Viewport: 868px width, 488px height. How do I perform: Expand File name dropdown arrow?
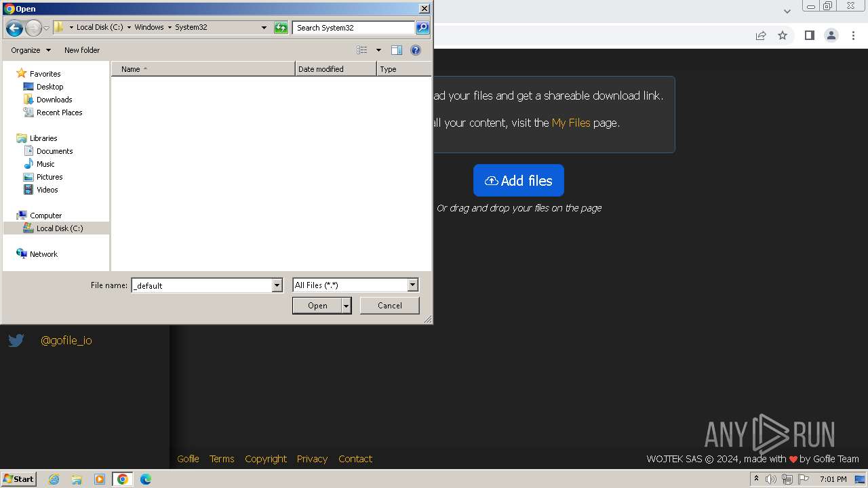pos(277,285)
